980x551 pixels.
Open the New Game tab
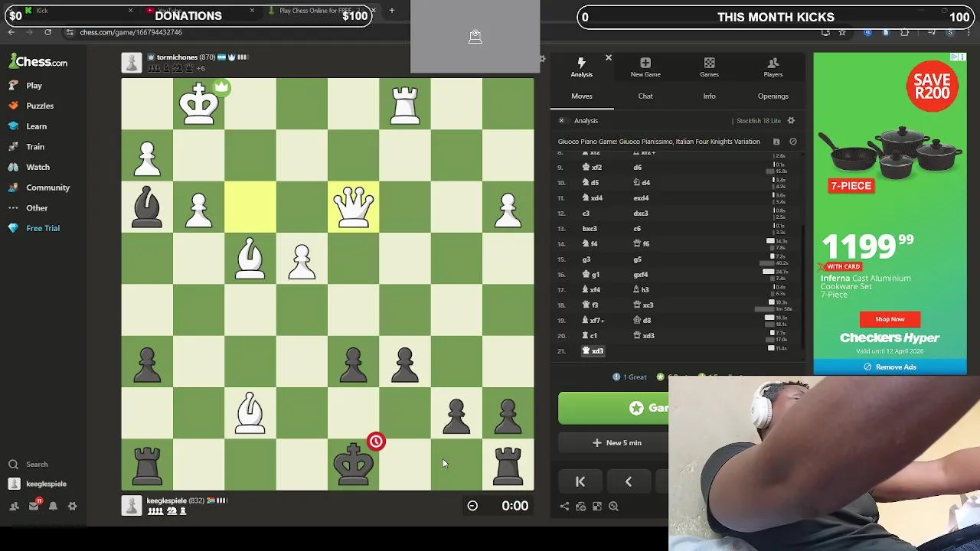coord(645,67)
